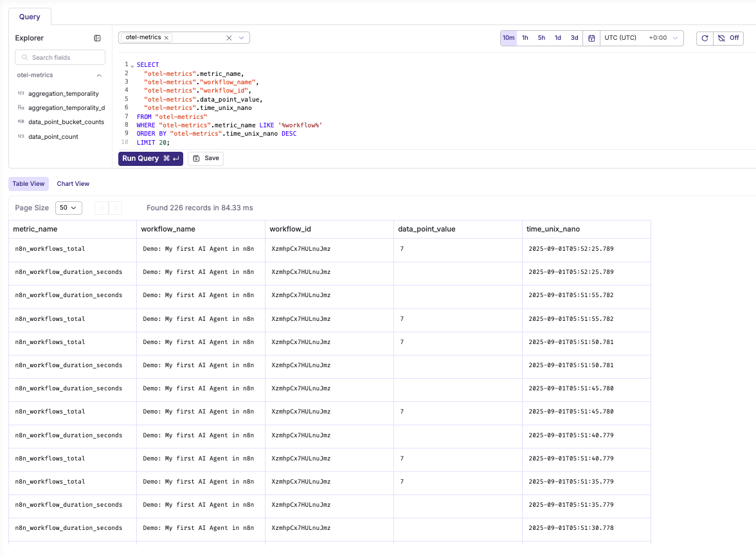Click timestamp 2025-09-01T05:52:25.789 in the n8n_workflows_total row
This screenshot has height=555, width=756.
[571, 249]
